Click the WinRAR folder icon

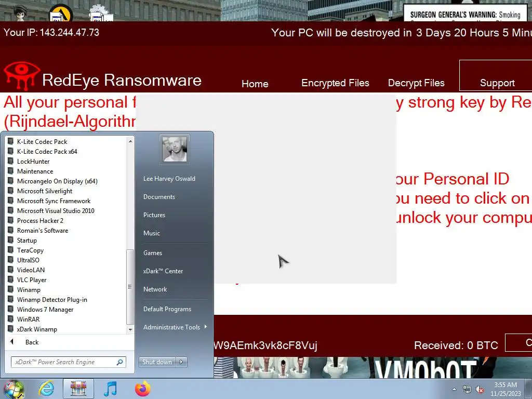pos(10,319)
